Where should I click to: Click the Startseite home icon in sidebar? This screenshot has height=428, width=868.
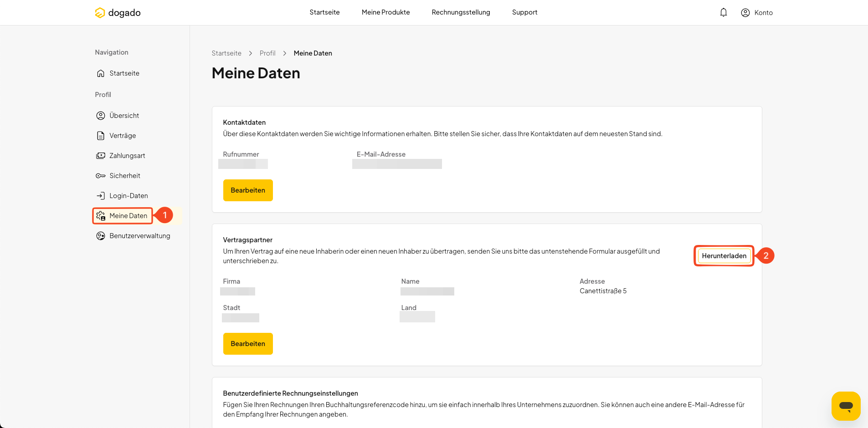101,73
